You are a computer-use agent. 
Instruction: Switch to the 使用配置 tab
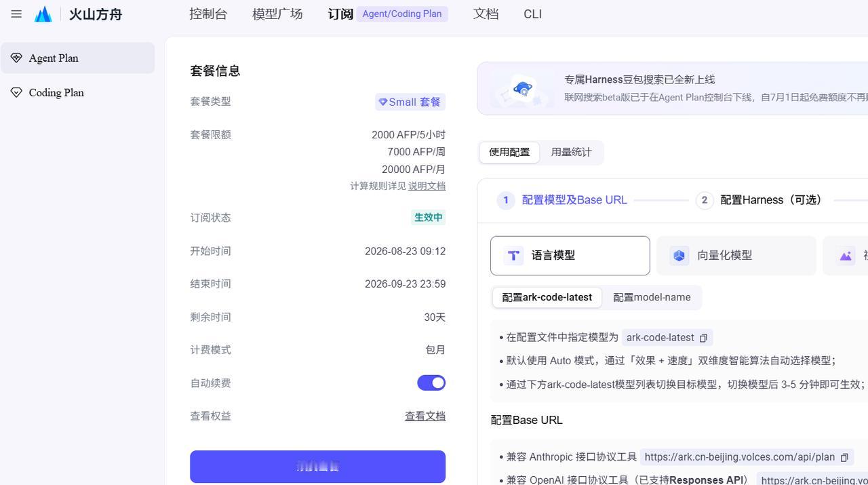[509, 152]
